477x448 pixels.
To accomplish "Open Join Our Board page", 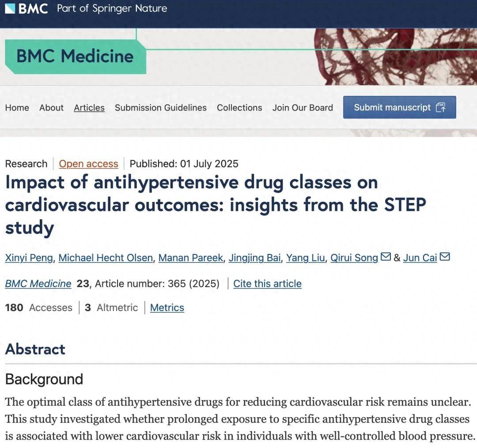I will [303, 108].
